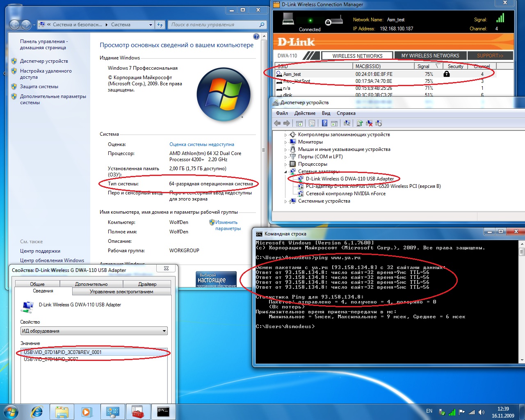Open Internet Explorer from the taskbar
This screenshot has height=420, width=525.
(37, 411)
